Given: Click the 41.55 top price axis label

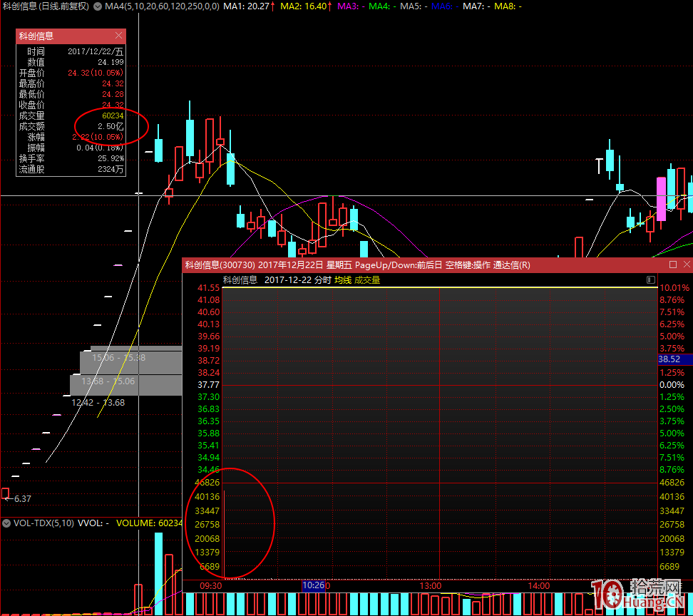Looking at the screenshot, I should 209,288.
